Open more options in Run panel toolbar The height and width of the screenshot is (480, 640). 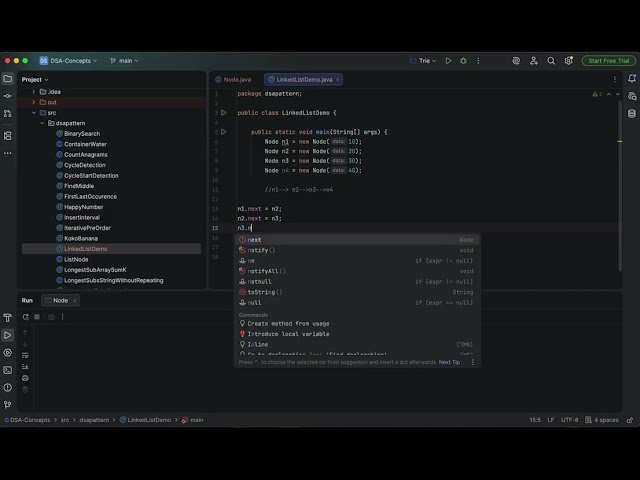click(62, 317)
